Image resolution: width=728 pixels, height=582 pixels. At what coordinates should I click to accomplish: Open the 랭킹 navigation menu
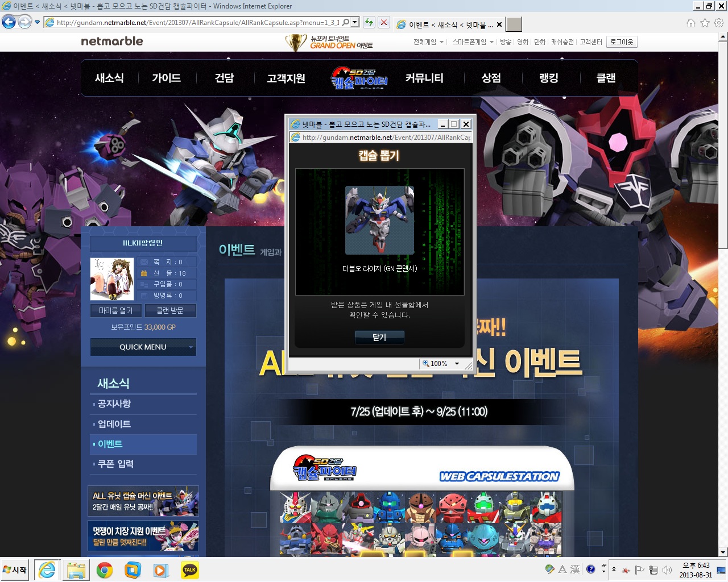(548, 78)
